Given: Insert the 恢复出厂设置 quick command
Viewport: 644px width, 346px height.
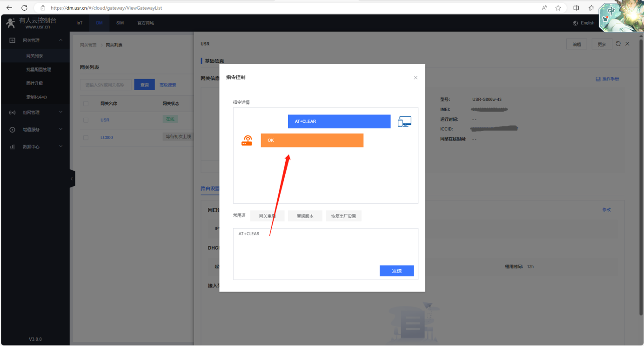Looking at the screenshot, I should pyautogui.click(x=343, y=216).
